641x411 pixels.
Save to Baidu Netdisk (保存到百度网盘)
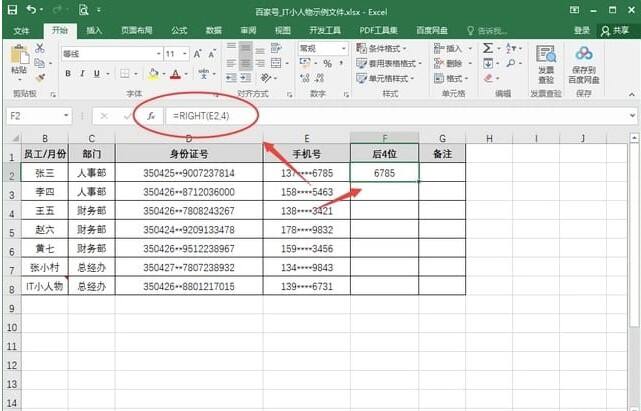coord(584,65)
